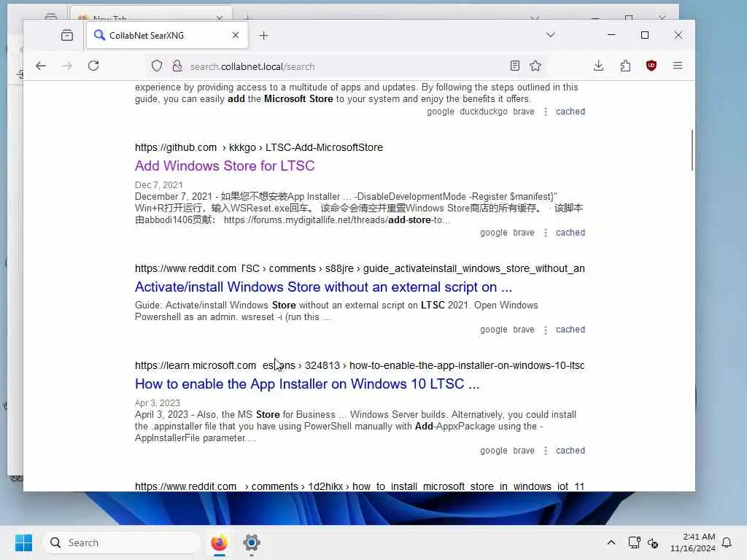Image resolution: width=747 pixels, height=560 pixels.
Task: Click the learn.microsoft.com URL breadcrumb
Action: click(360, 366)
